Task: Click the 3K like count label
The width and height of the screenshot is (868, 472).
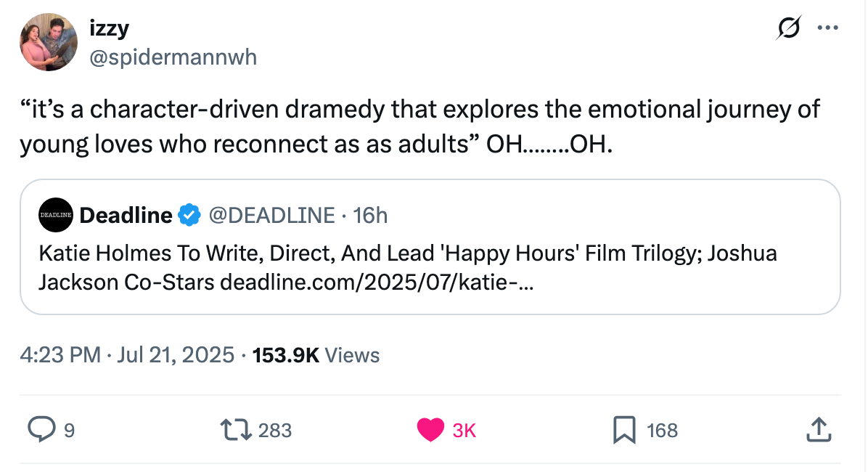Action: point(465,430)
